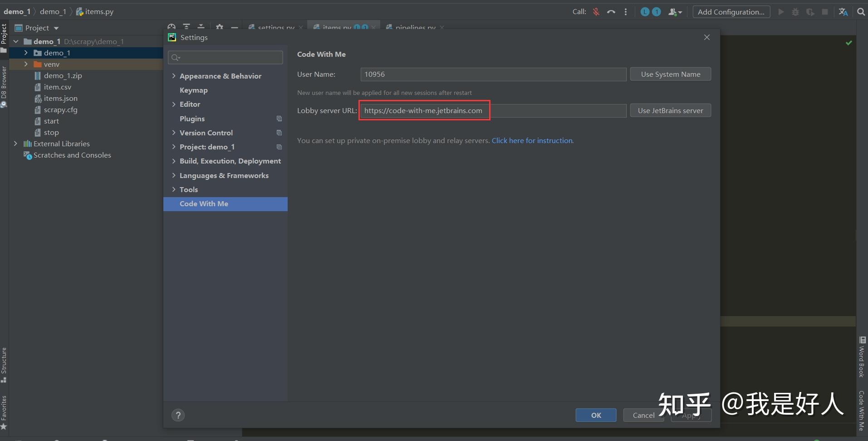The height and width of the screenshot is (441, 868).
Task: Click Project: demo_1 per-project copy icon
Action: [x=280, y=147]
